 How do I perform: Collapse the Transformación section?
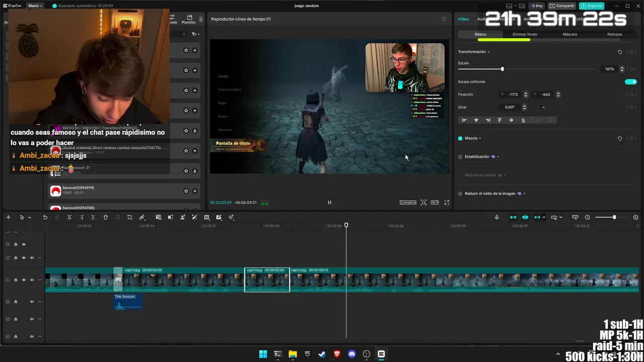(489, 52)
